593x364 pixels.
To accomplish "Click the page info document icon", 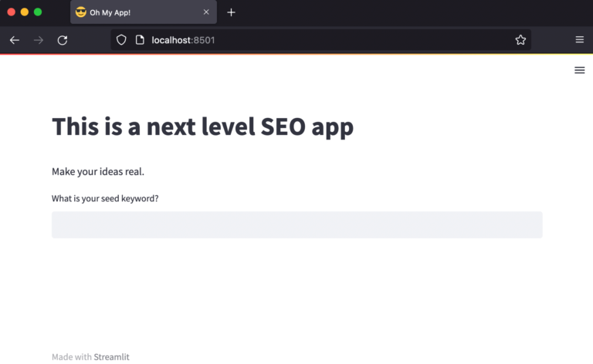I will 140,39.
